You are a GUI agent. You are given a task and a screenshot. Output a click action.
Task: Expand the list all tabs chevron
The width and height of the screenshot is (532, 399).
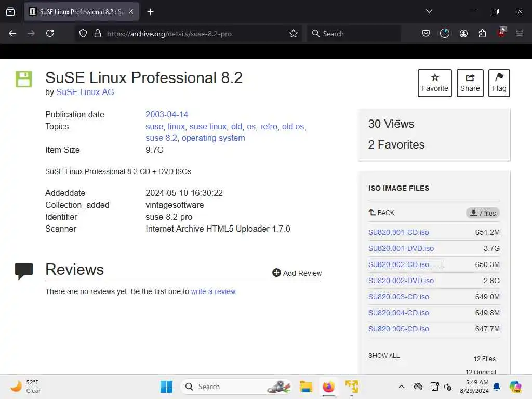pyautogui.click(x=429, y=11)
